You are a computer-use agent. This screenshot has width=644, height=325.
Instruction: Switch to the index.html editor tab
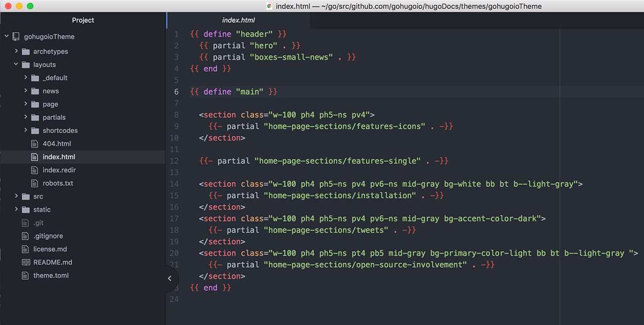[x=238, y=20]
